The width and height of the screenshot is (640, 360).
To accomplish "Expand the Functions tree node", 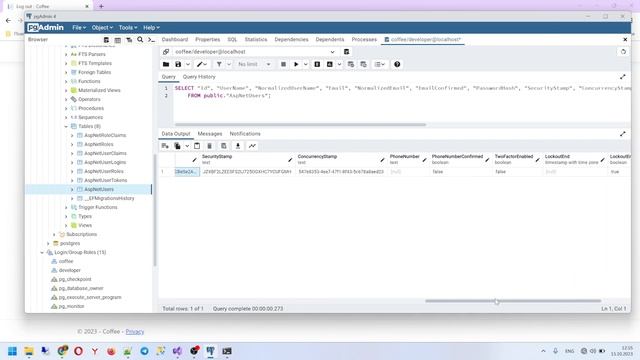I will pos(66,82).
